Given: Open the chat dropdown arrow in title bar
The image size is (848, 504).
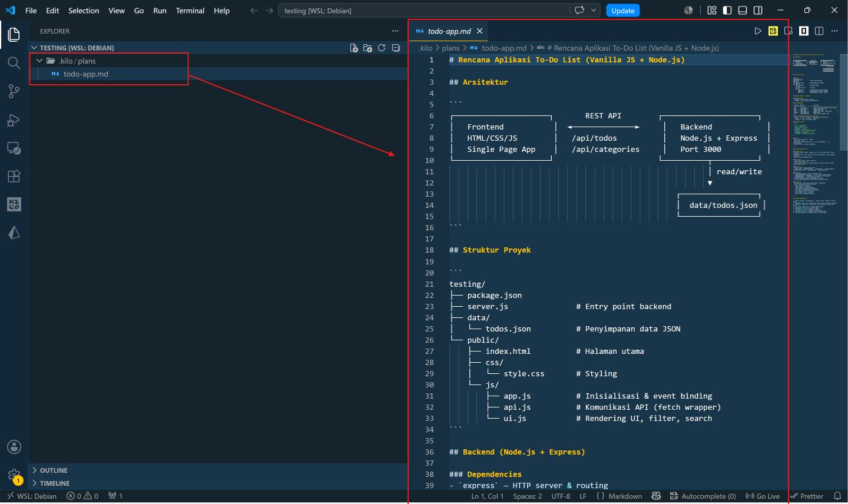Looking at the screenshot, I should pyautogui.click(x=594, y=11).
